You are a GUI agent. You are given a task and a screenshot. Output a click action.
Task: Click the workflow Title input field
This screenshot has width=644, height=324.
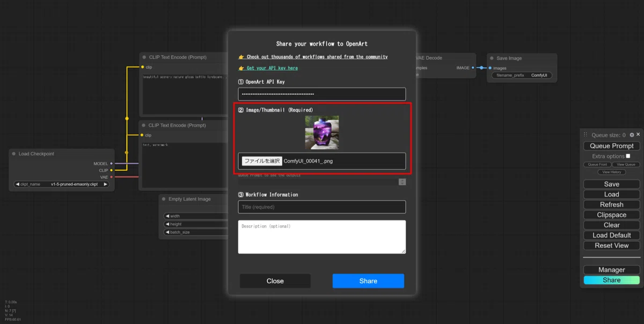322,207
